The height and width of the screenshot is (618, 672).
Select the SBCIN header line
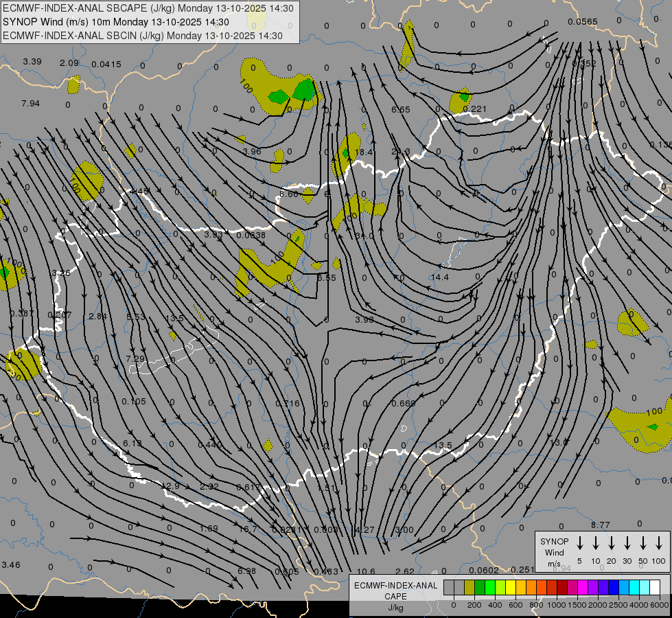[143, 36]
